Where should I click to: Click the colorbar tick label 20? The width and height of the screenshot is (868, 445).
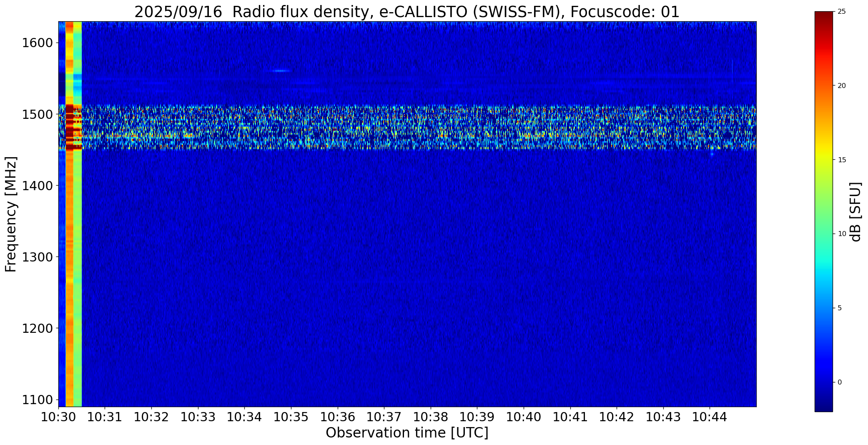[x=842, y=85]
